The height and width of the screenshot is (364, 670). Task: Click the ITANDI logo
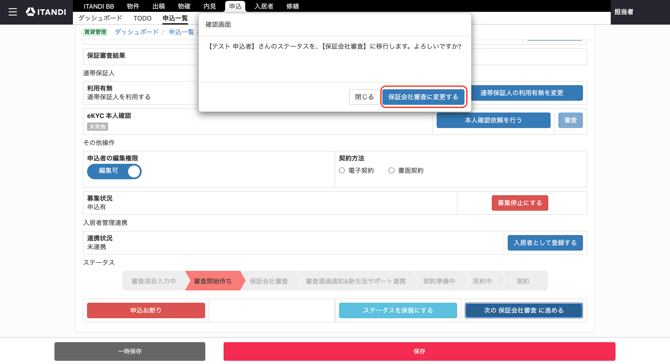point(46,12)
